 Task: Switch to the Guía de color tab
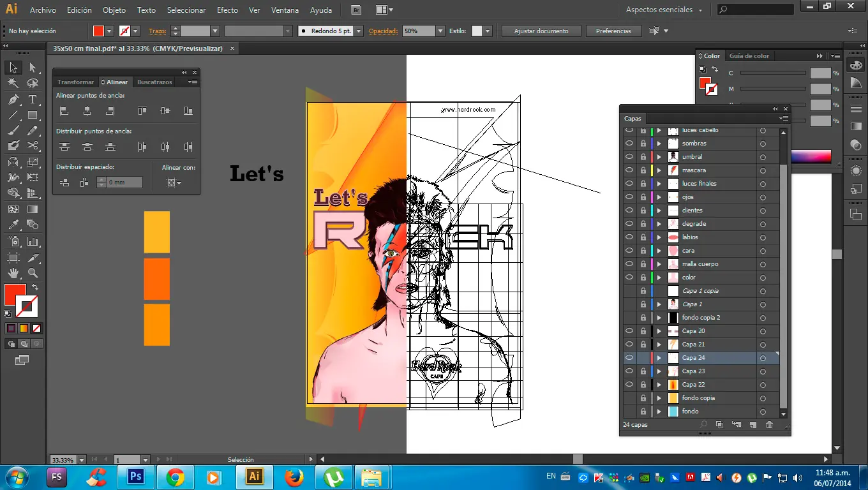(x=749, y=56)
